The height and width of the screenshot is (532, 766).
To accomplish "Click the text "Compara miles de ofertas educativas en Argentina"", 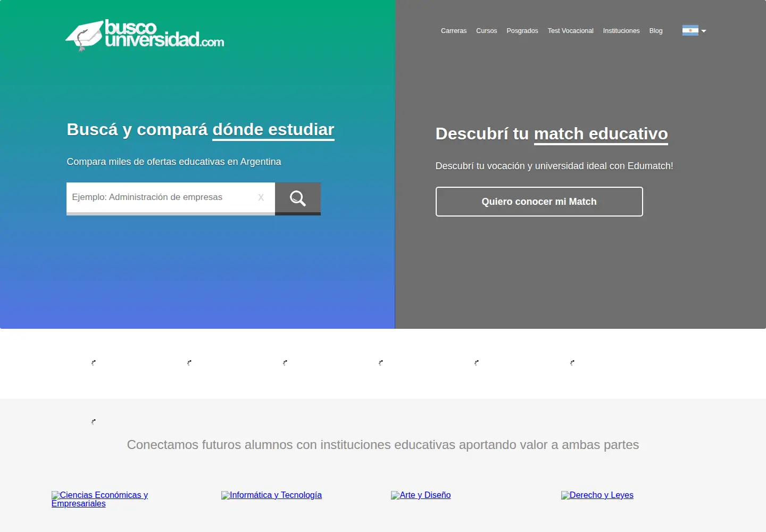I will [174, 162].
